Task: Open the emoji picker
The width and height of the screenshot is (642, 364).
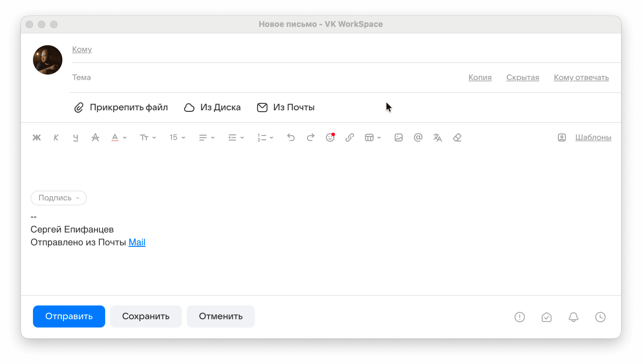Action: click(x=330, y=138)
